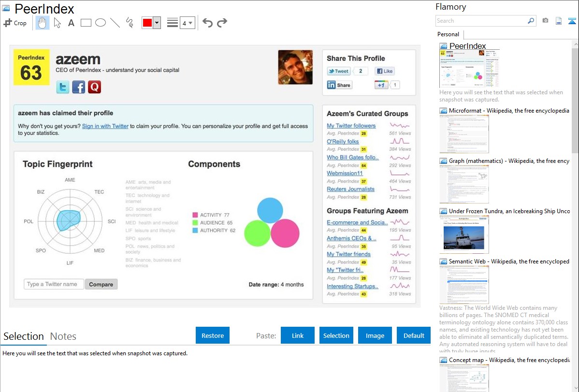The height and width of the screenshot is (392, 579).
Task: Open the Interesting Startups.. link
Action: tap(353, 286)
